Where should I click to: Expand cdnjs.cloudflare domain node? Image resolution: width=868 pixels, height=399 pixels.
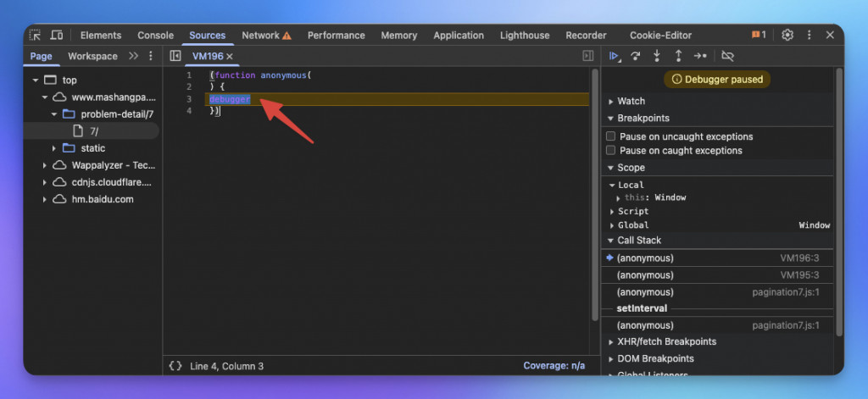tap(45, 182)
